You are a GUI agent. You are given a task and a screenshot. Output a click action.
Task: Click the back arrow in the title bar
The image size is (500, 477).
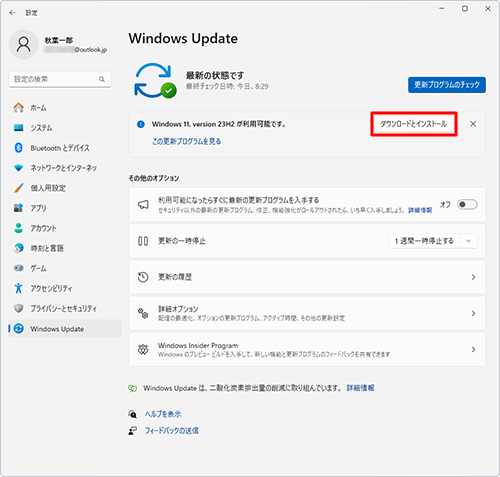pos(12,13)
